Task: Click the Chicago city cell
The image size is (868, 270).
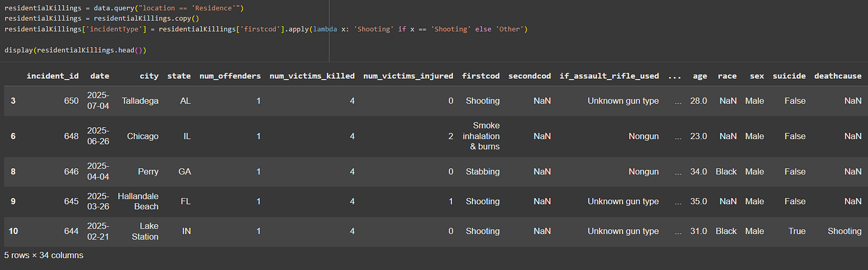Action: pos(143,136)
